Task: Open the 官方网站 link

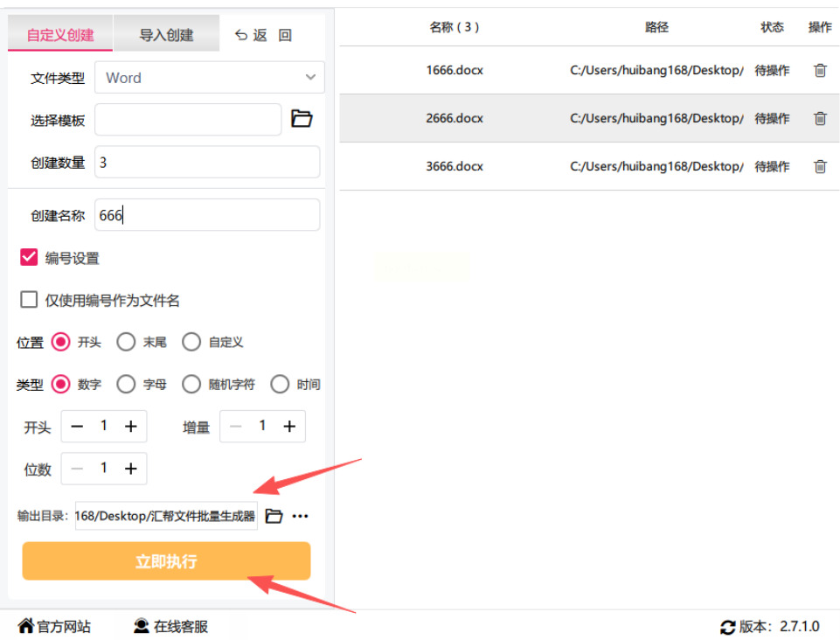Action: click(54, 626)
